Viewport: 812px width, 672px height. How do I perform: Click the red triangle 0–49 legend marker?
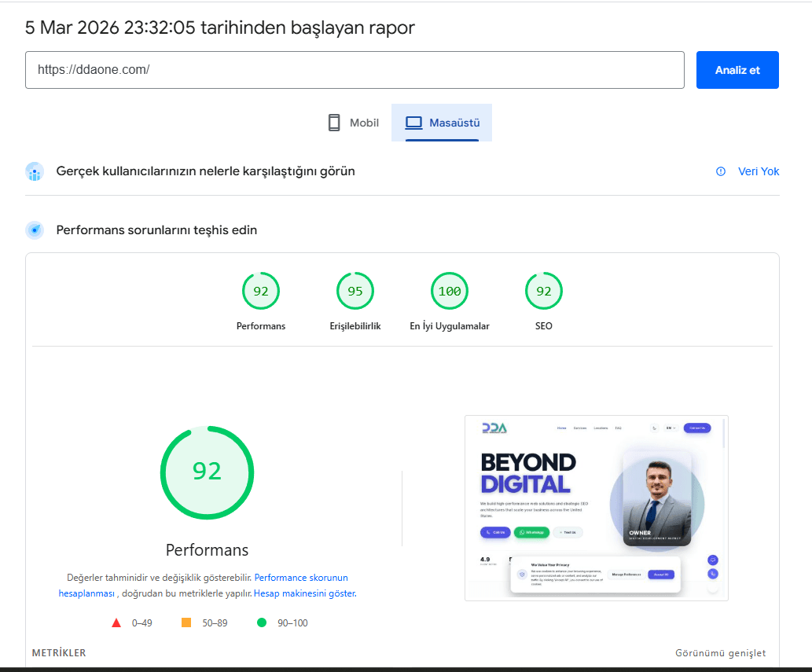point(116,622)
